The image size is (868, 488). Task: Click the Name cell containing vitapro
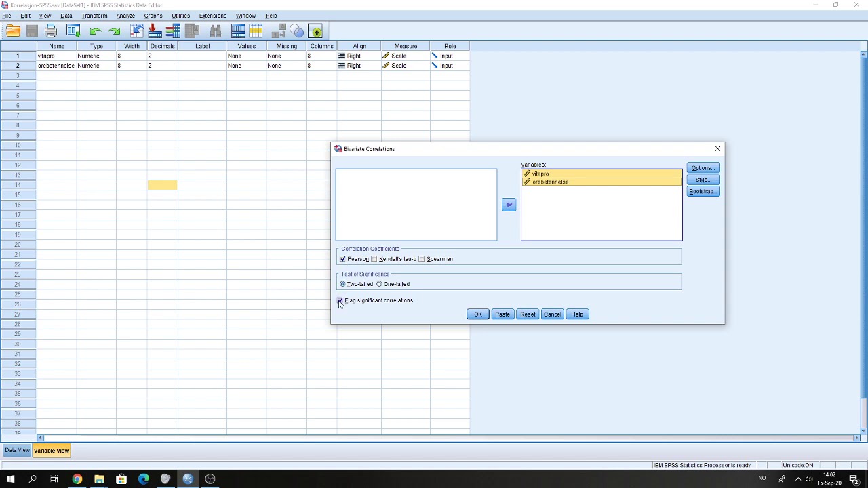[56, 56]
